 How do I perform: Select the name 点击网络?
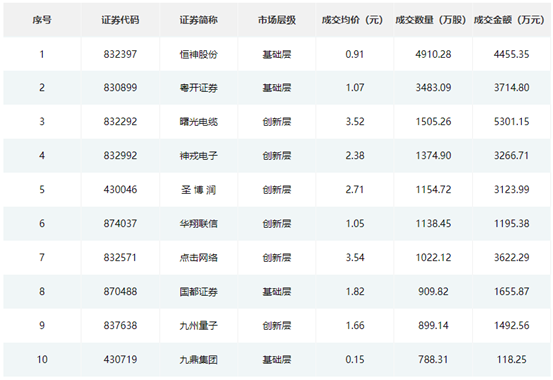click(x=199, y=258)
